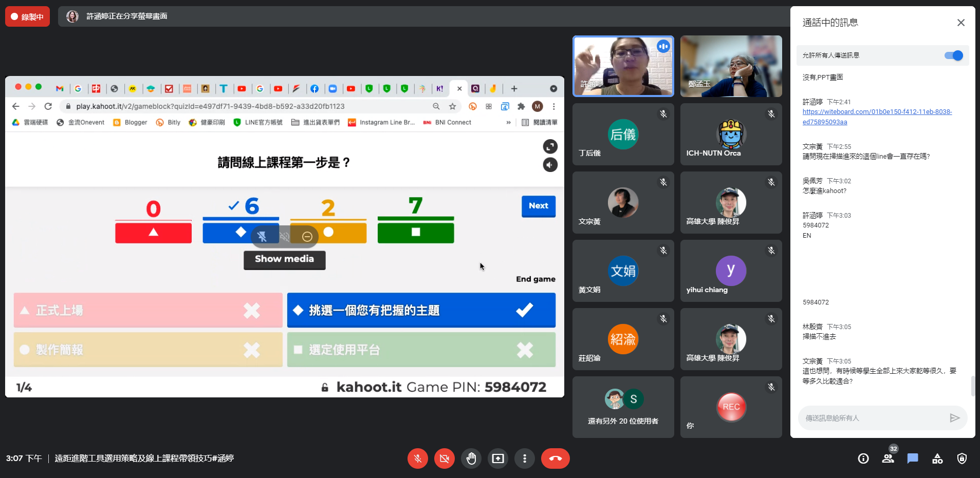Select answer 製作簡報
Screen dimensions: 980x478
click(x=148, y=350)
